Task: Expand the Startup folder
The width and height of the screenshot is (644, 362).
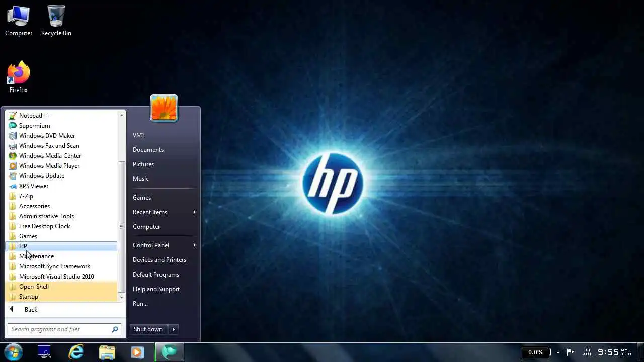Action: click(61, 297)
